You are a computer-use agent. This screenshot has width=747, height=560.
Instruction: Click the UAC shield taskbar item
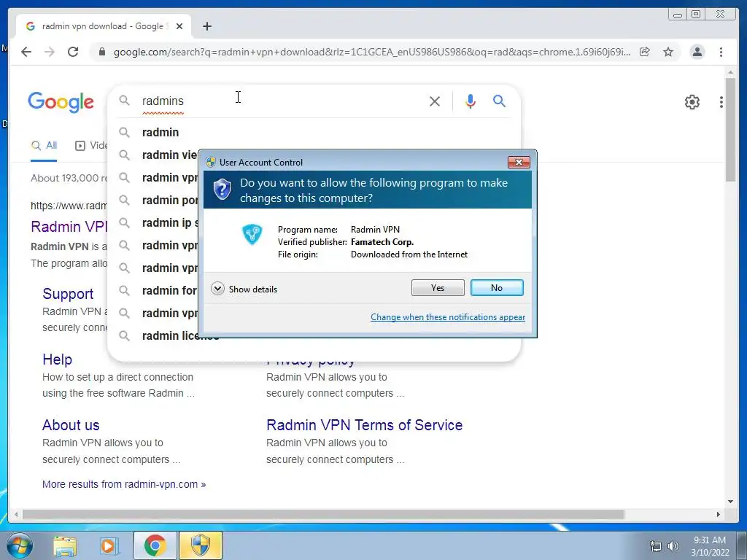coord(200,545)
